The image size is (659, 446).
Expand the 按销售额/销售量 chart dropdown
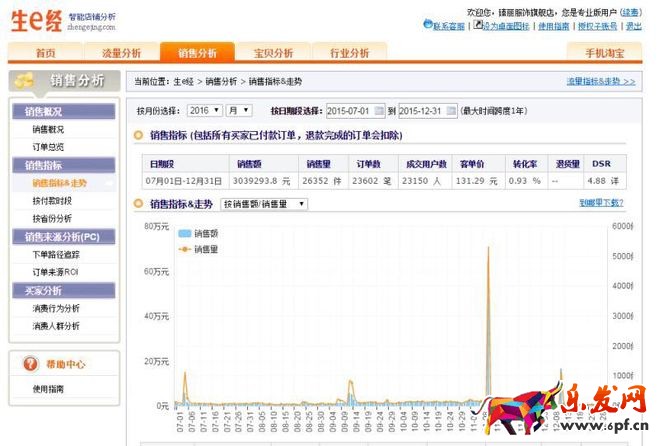coord(264,204)
